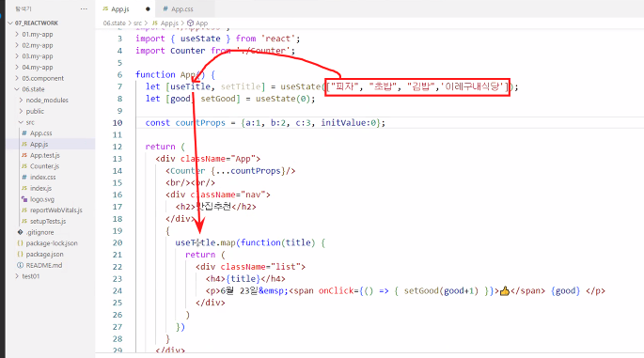
Task: Open .gitignore file
Action: 39,232
